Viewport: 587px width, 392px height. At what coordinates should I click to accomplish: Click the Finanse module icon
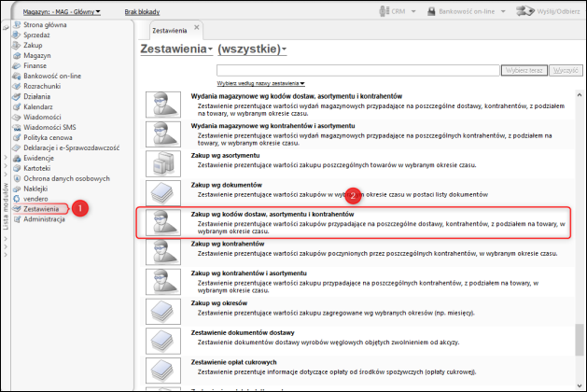click(17, 66)
